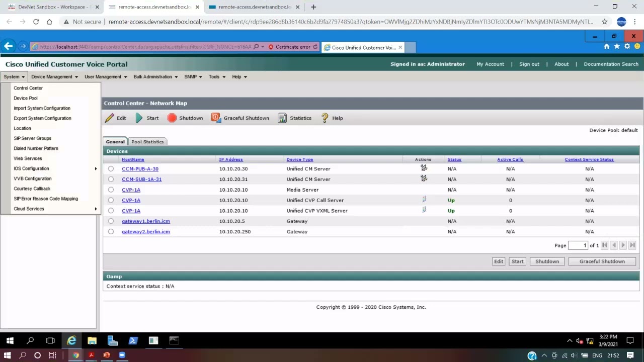
Task: Choose Device Pool from System menu
Action: tap(26, 98)
